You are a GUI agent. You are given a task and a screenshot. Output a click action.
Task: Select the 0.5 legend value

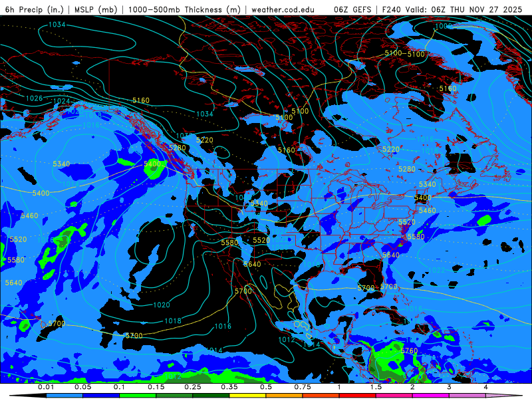[266, 387]
